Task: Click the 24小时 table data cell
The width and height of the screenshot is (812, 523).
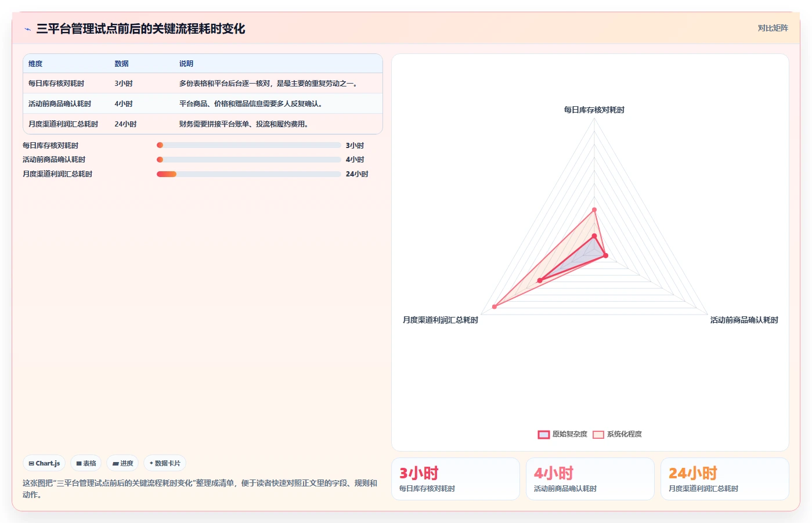Action: click(126, 124)
